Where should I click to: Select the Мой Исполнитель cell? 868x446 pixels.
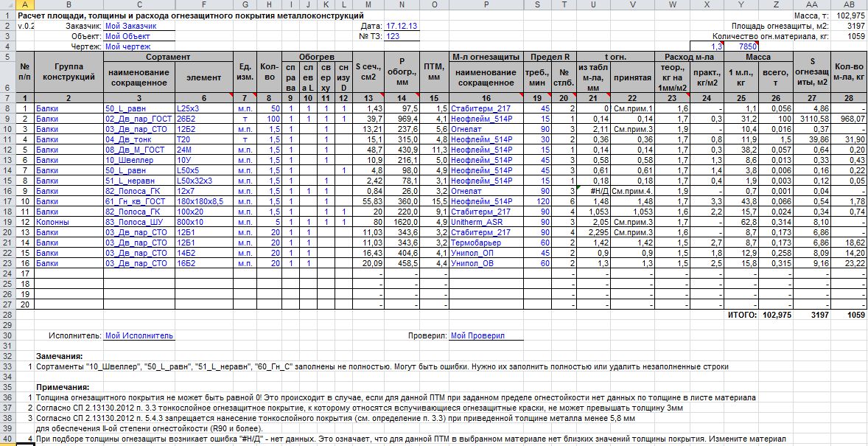[x=139, y=335]
